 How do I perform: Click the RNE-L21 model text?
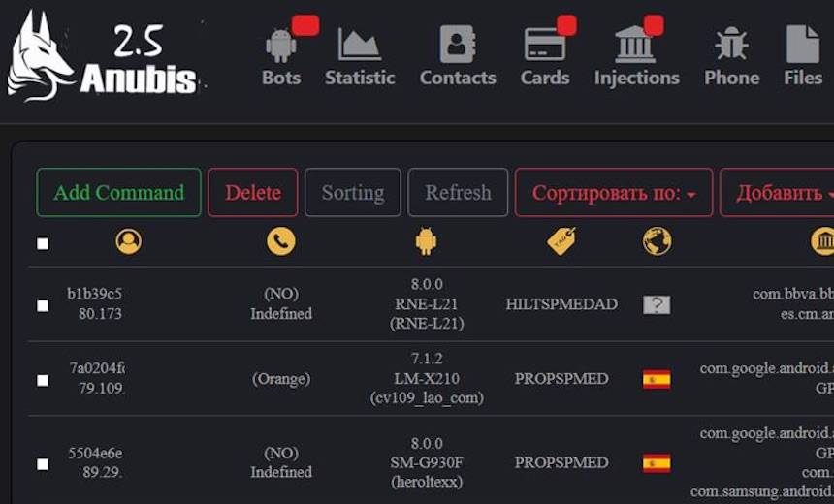pos(427,304)
